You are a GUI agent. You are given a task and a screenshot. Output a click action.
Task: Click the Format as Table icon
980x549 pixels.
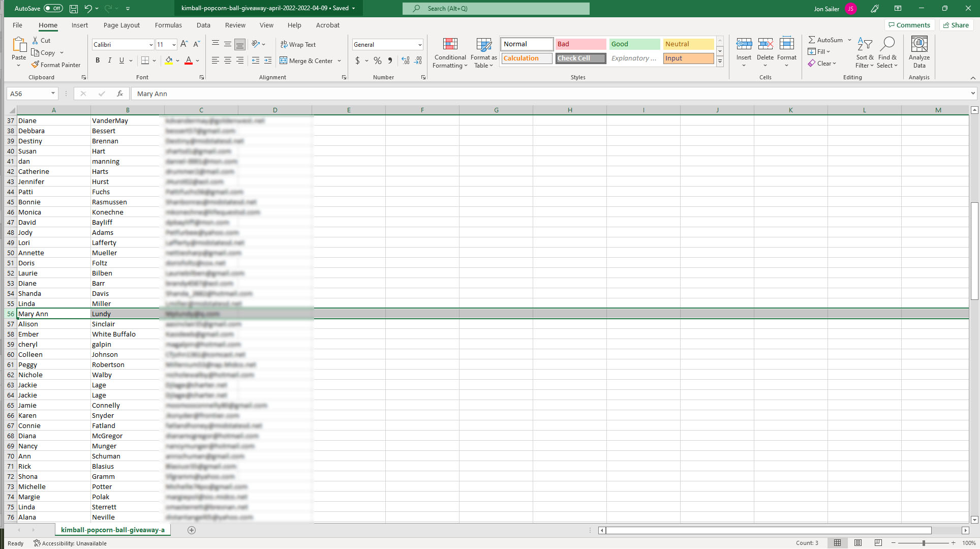pos(483,45)
